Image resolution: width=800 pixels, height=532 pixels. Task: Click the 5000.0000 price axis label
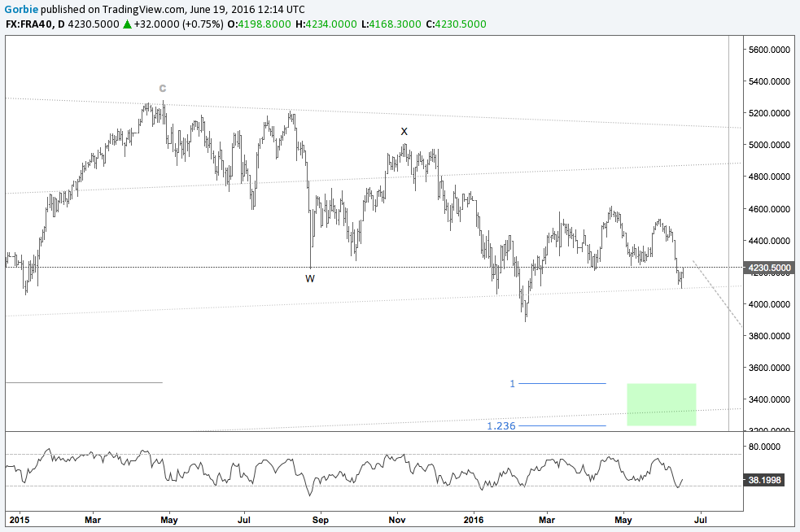point(769,145)
